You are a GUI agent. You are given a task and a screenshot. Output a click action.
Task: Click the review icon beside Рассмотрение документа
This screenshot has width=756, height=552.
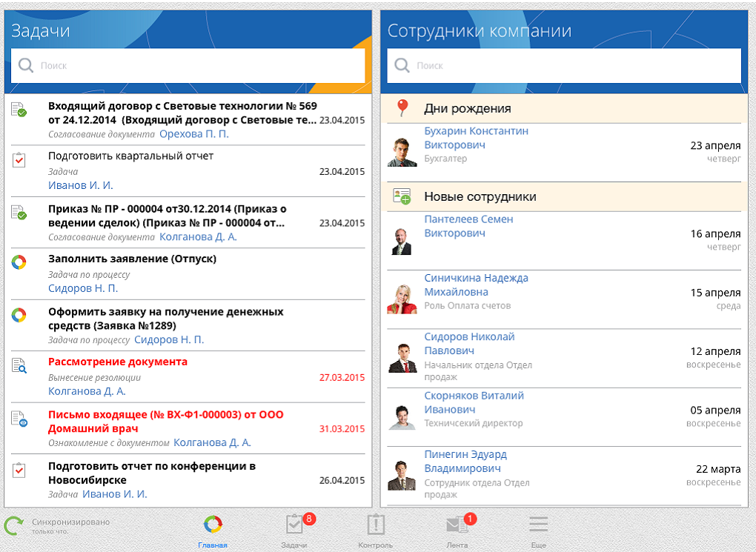19,366
